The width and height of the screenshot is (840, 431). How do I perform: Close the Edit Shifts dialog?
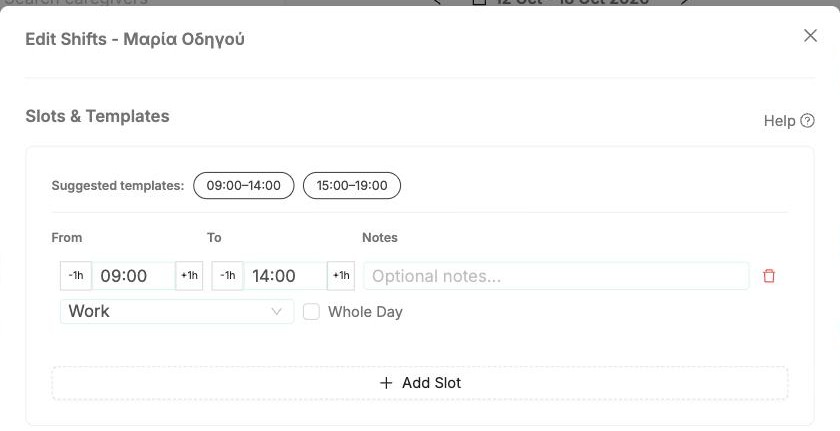point(810,36)
